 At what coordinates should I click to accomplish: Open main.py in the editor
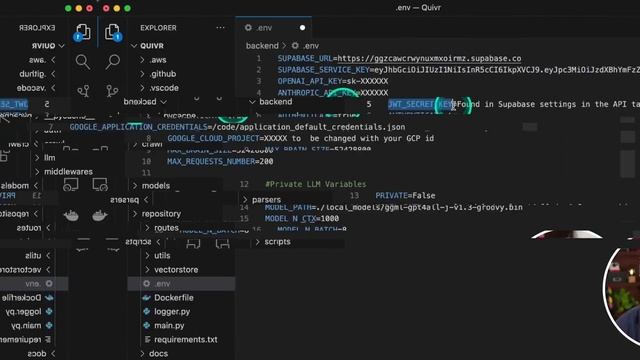[169, 325]
